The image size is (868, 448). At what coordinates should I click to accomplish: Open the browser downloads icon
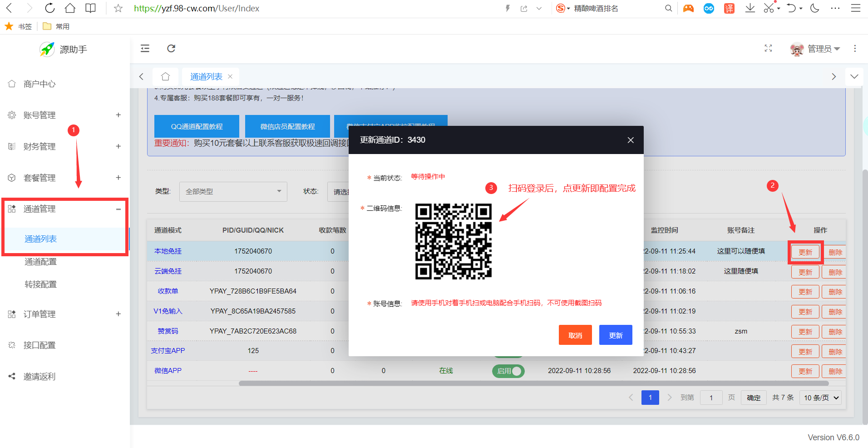pyautogui.click(x=750, y=8)
